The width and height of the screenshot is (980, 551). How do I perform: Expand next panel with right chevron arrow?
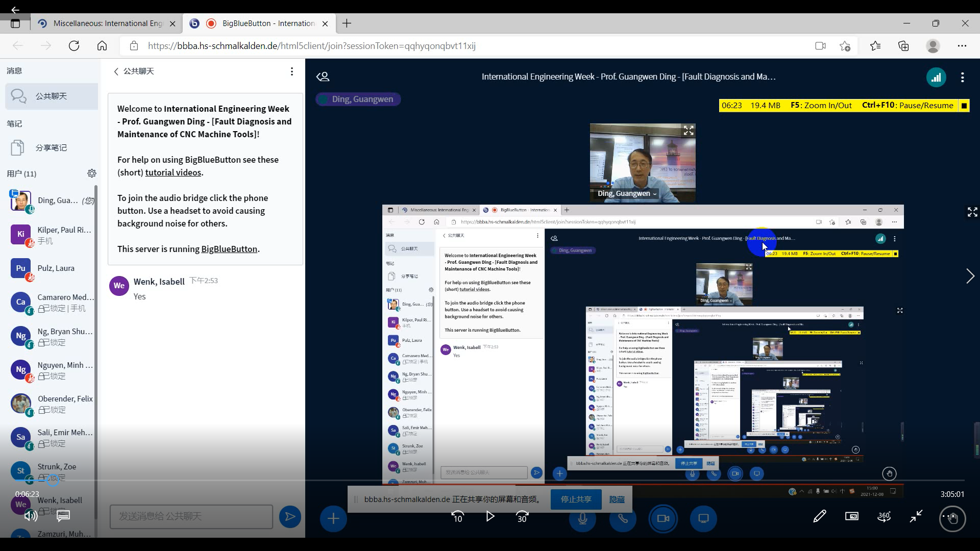coord(970,276)
